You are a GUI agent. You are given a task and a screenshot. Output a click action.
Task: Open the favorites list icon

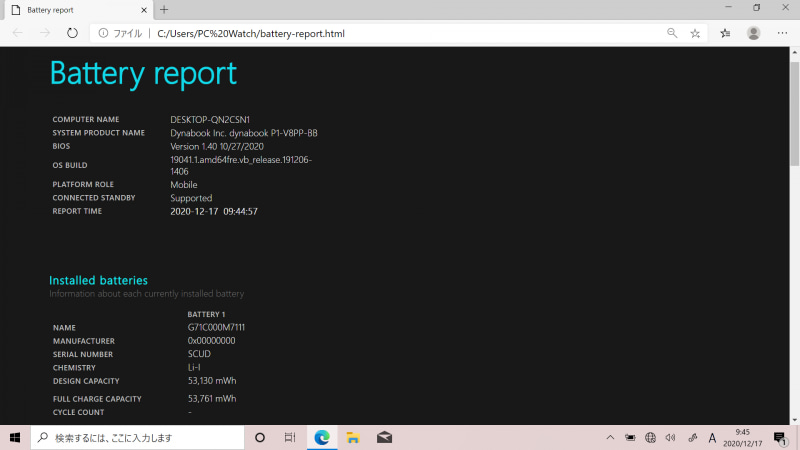(725, 33)
